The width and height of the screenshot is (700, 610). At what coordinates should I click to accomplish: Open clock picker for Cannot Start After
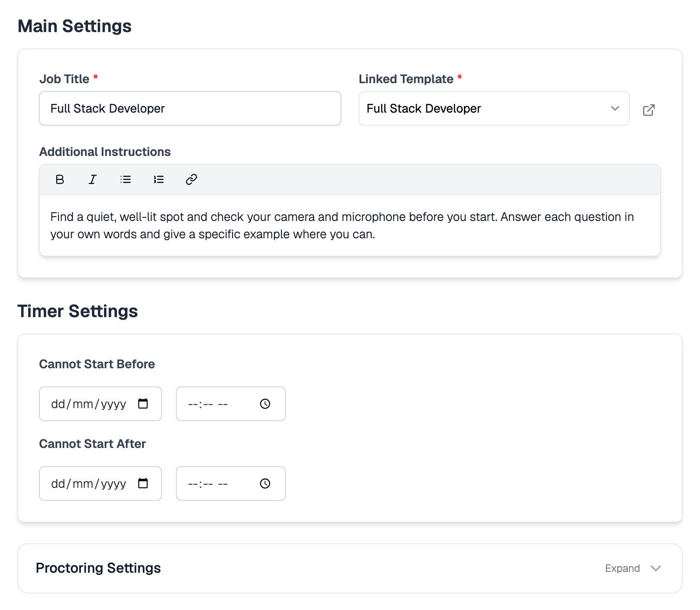(x=265, y=483)
